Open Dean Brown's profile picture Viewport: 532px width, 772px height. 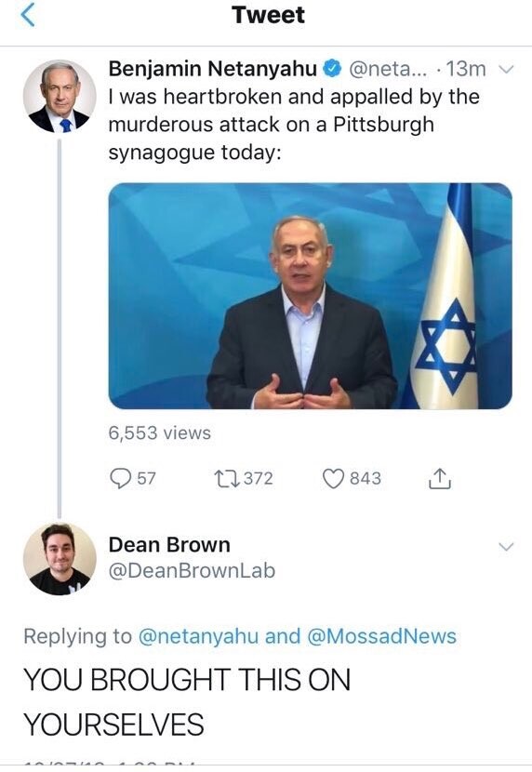(x=60, y=559)
